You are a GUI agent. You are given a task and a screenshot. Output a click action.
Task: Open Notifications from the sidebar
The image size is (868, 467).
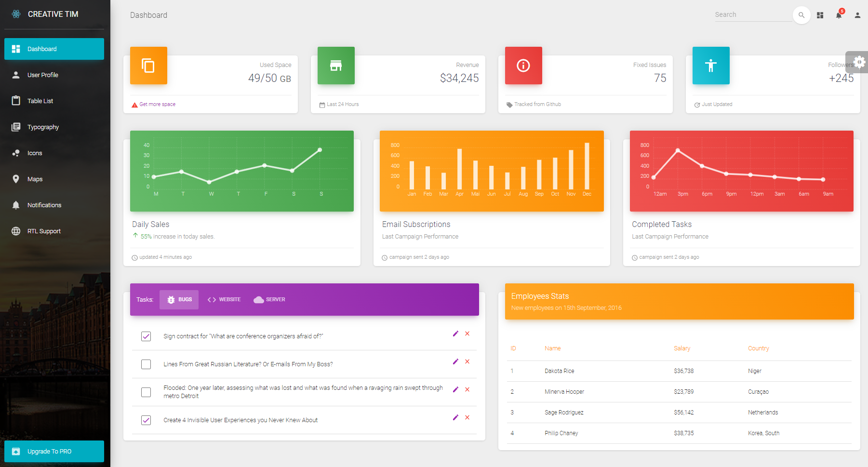(54, 205)
